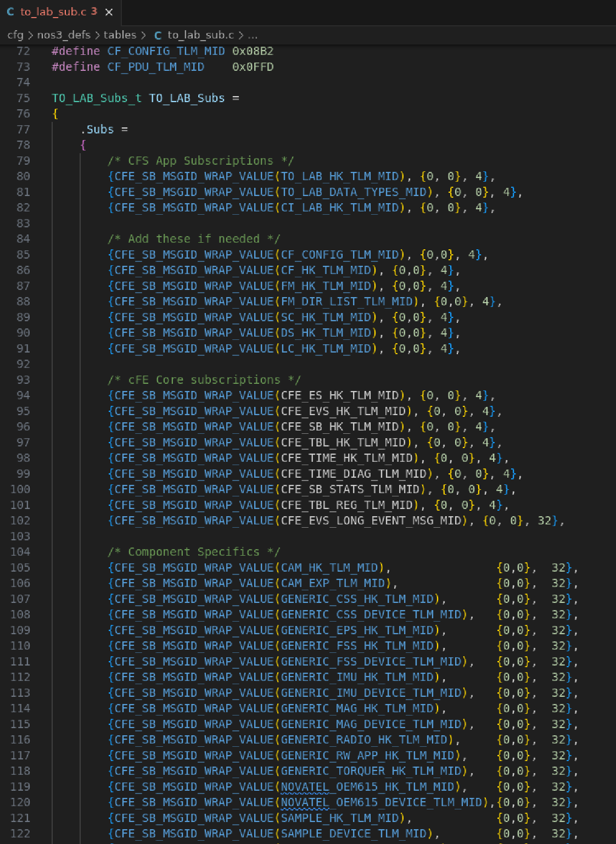Click CI_LAB_HK_TLM_MID identifier
616x844 pixels.
click(x=340, y=208)
